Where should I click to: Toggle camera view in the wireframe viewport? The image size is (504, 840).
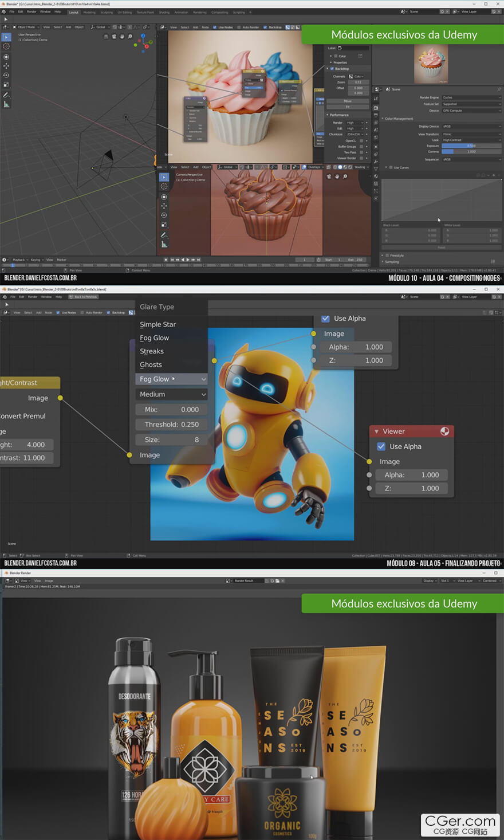[x=114, y=36]
